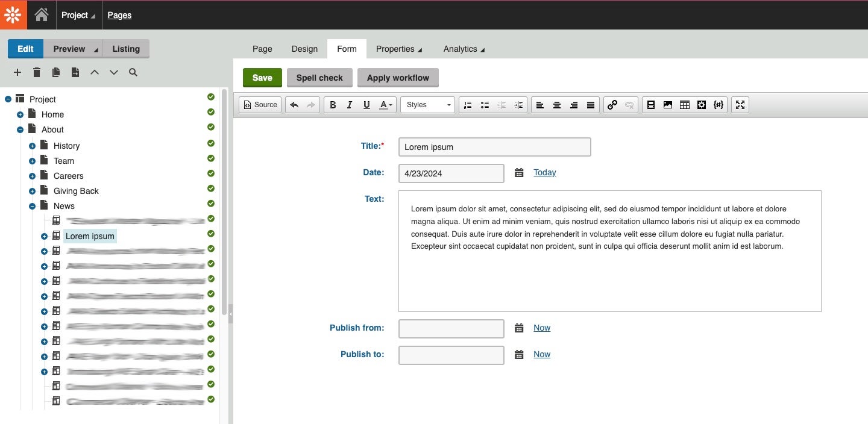
Task: Open the font color picker
Action: 385,105
